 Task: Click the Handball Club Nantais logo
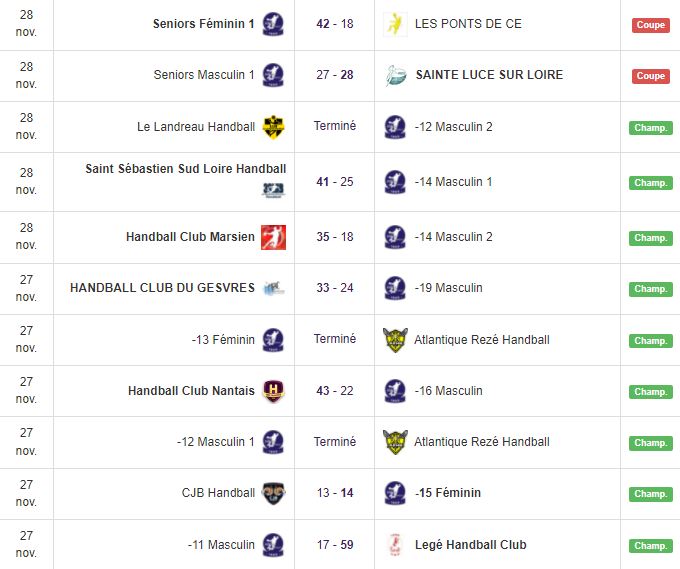[x=273, y=391]
